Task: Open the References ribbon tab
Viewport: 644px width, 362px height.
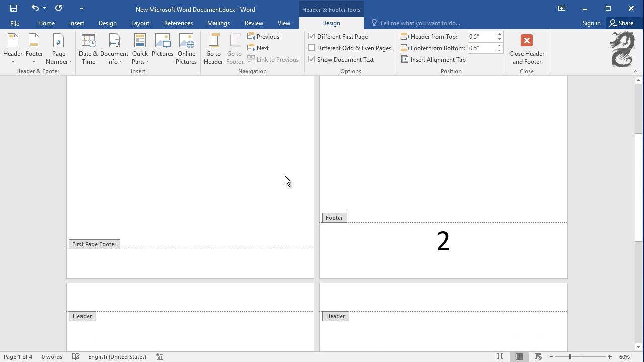Action: click(x=178, y=23)
